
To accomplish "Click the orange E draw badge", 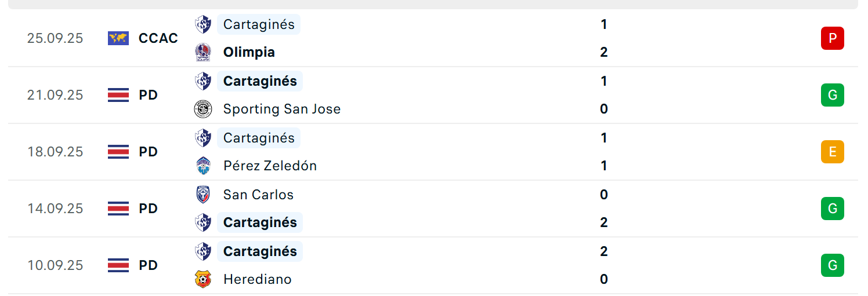I will 832,152.
